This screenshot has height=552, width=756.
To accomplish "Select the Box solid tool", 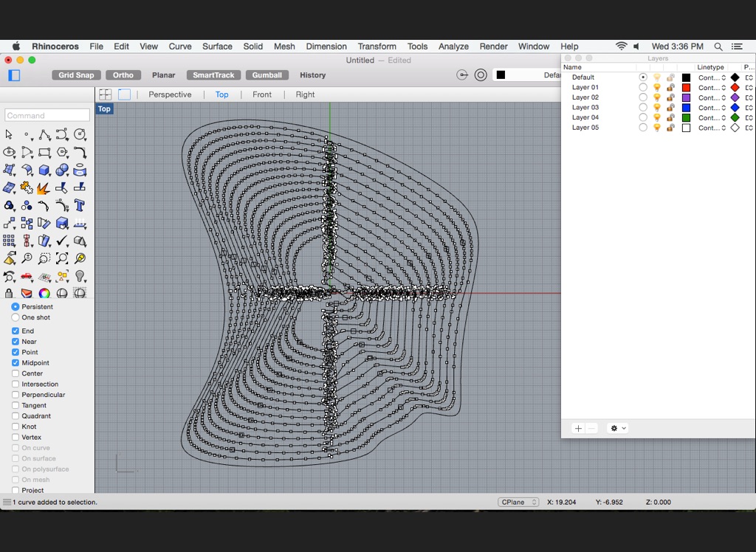I will [x=44, y=170].
